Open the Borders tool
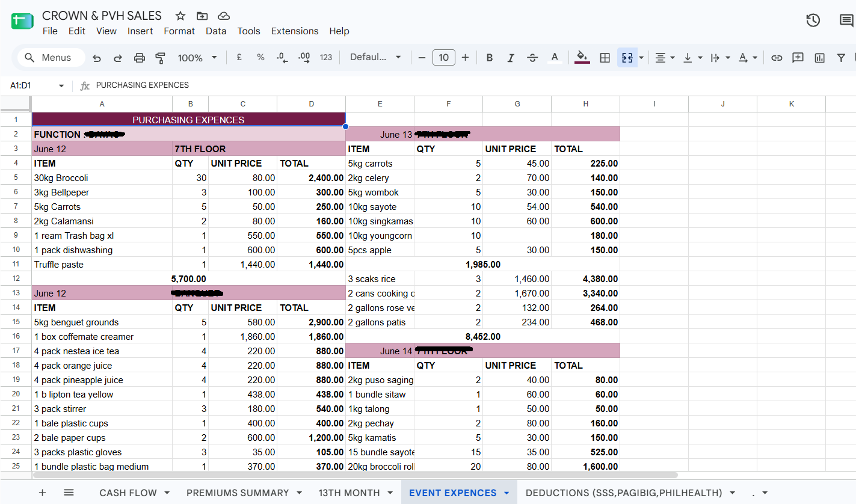This screenshot has height=504, width=856. tap(605, 58)
